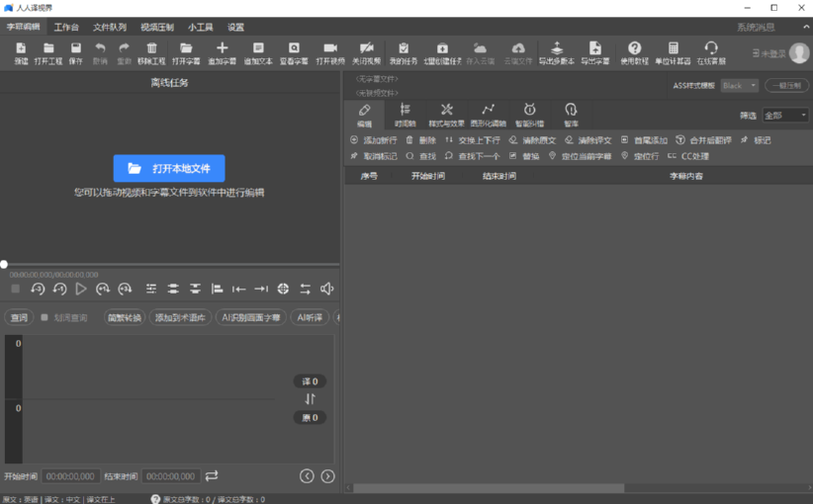Switch to the 时间轴 tab

(405, 115)
